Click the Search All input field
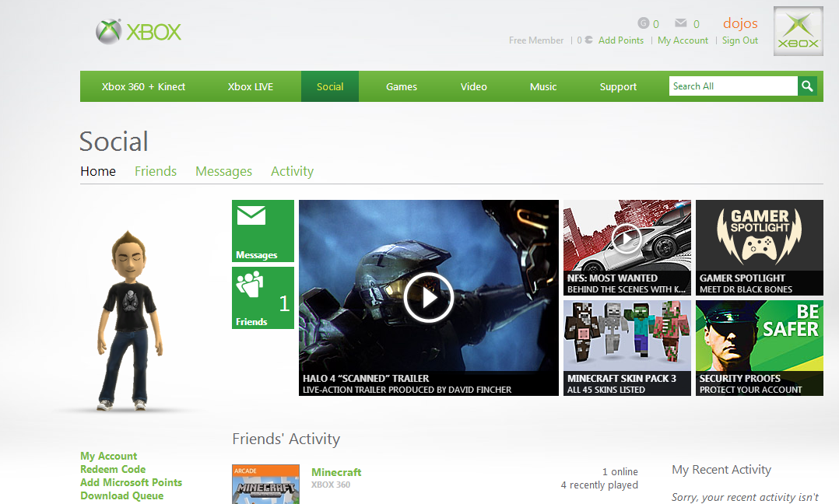Screen dimensions: 839x504 point(733,86)
